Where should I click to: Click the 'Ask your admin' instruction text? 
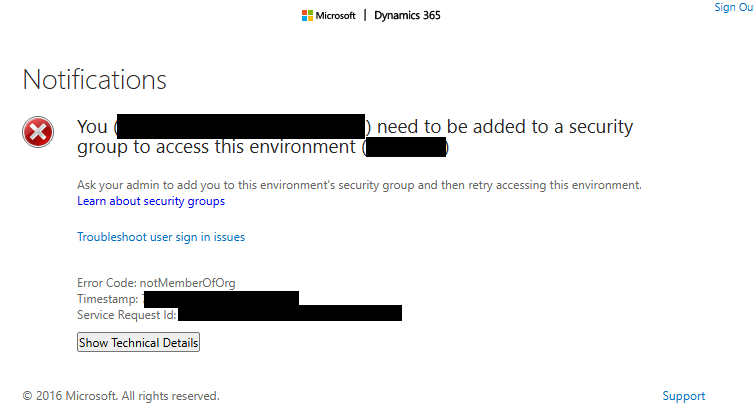(359, 185)
